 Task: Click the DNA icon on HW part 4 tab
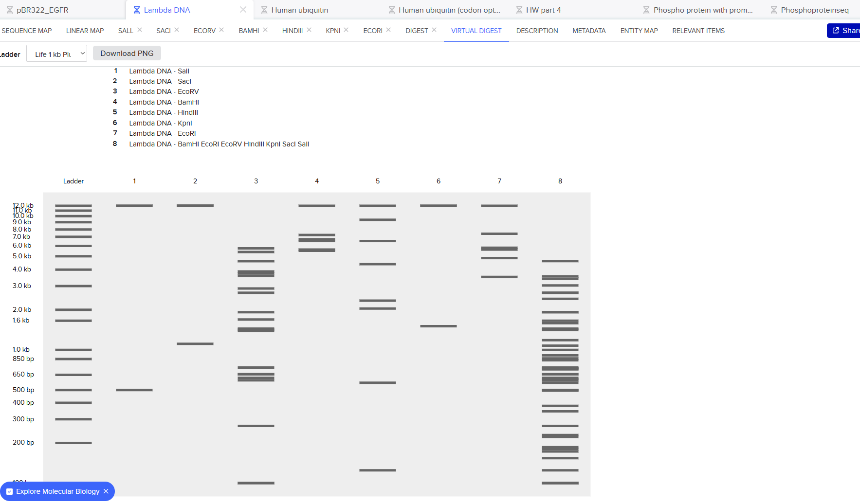click(519, 10)
